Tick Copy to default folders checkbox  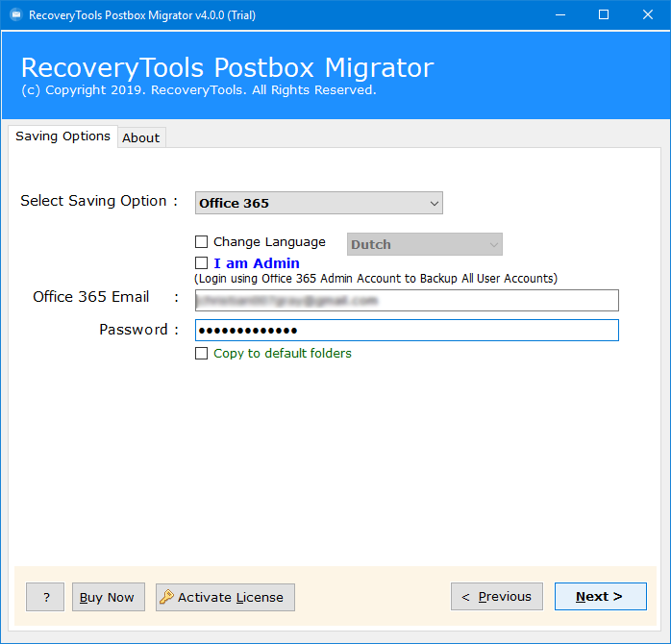201,354
